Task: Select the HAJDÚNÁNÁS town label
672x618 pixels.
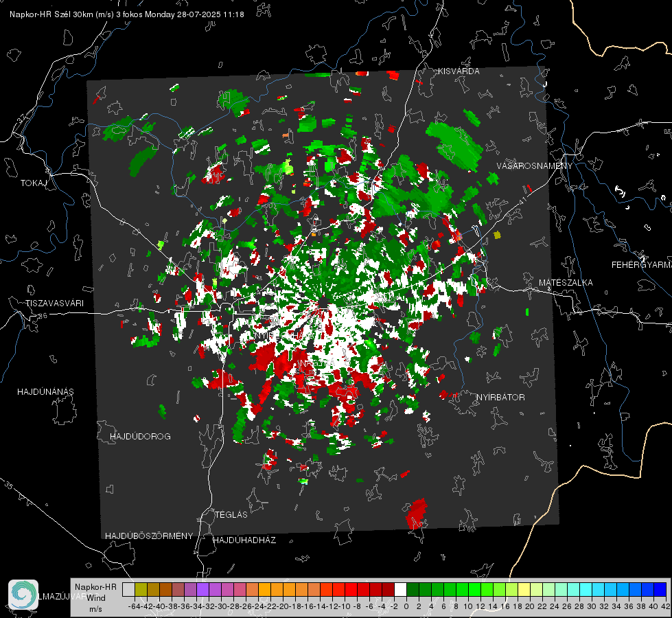Action: [x=45, y=391]
